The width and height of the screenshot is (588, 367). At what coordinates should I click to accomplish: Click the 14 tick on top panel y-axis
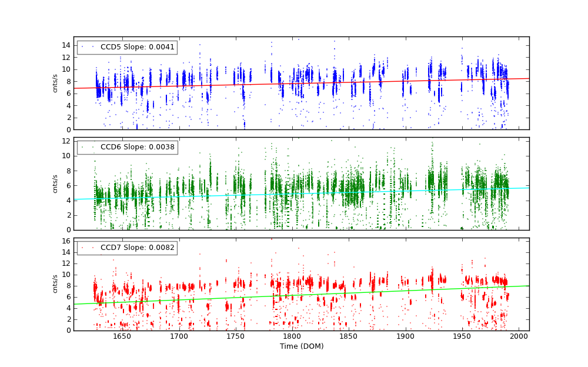(x=66, y=45)
